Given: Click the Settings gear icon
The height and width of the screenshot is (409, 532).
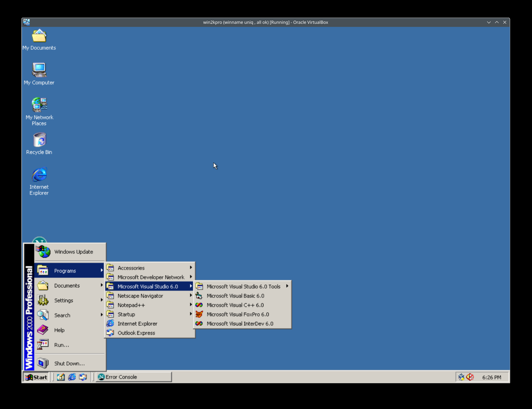Looking at the screenshot, I should click(x=43, y=300).
